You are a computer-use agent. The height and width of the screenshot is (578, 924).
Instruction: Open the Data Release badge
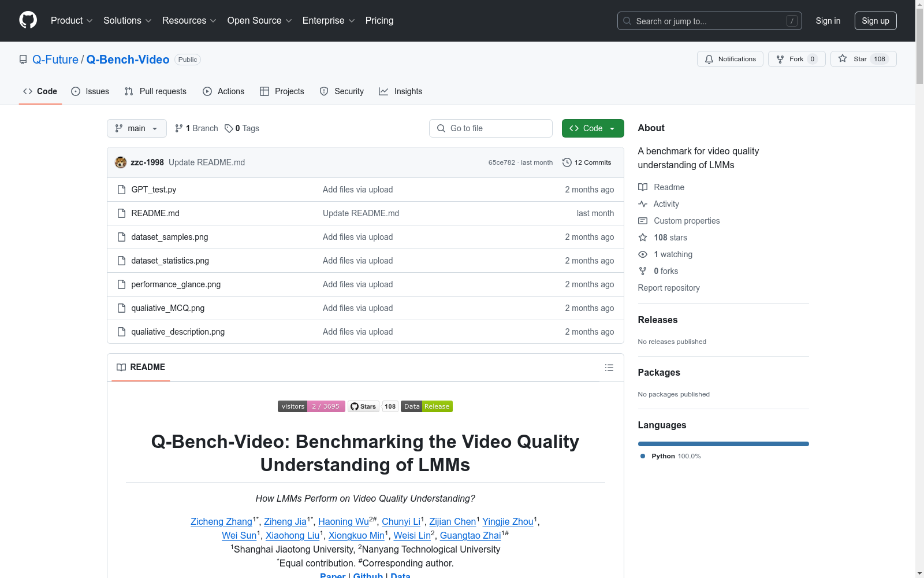point(427,406)
